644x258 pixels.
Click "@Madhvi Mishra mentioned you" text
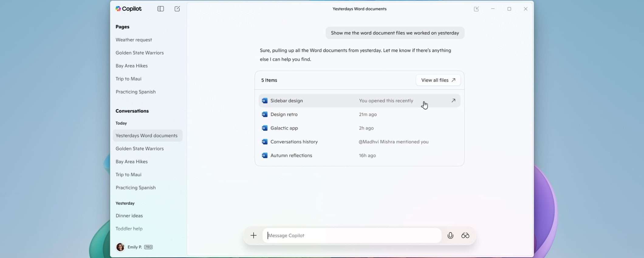click(394, 142)
